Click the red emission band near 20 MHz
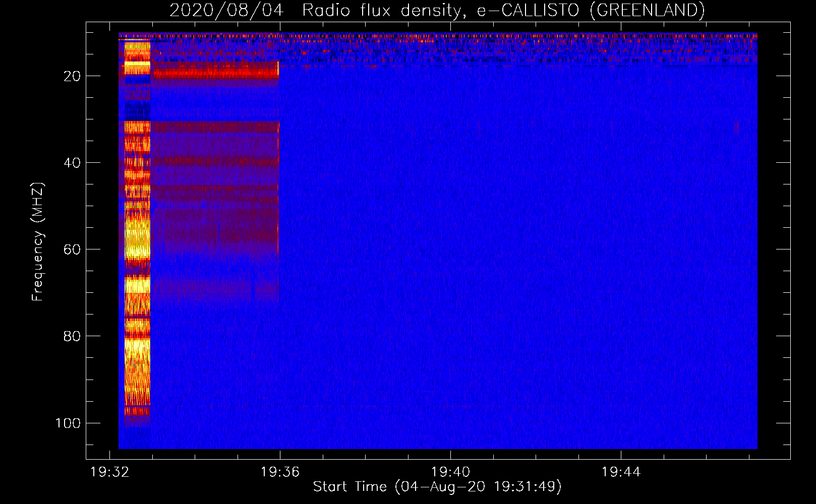 point(216,72)
